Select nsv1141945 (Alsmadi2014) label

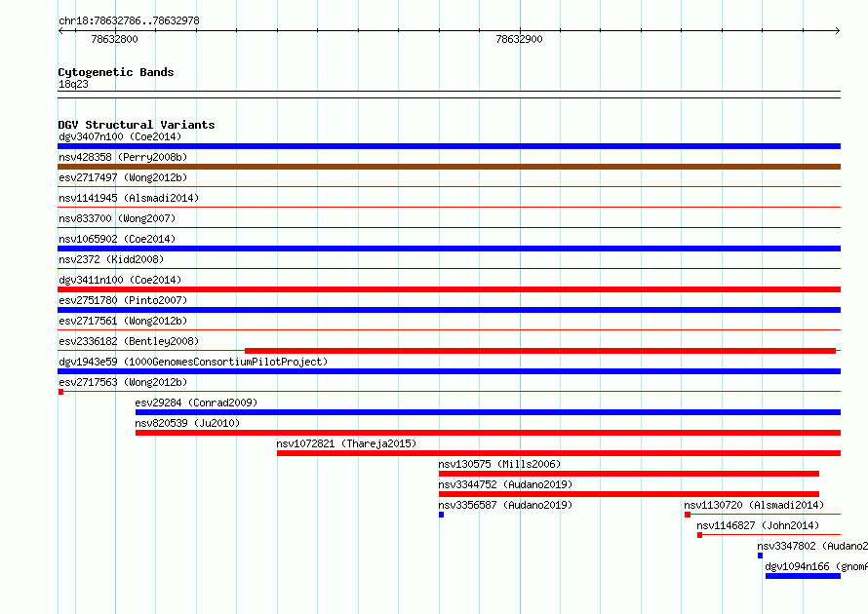tap(129, 198)
